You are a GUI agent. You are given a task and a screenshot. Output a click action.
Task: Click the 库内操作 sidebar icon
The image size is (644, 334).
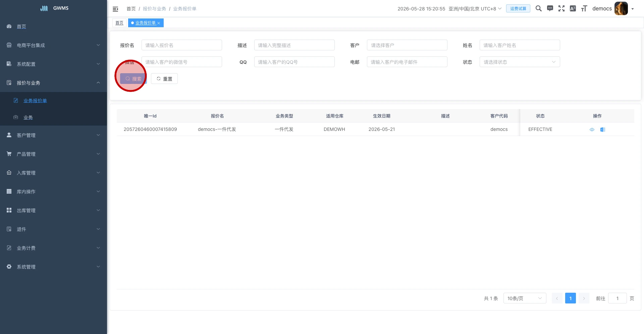pos(9,191)
